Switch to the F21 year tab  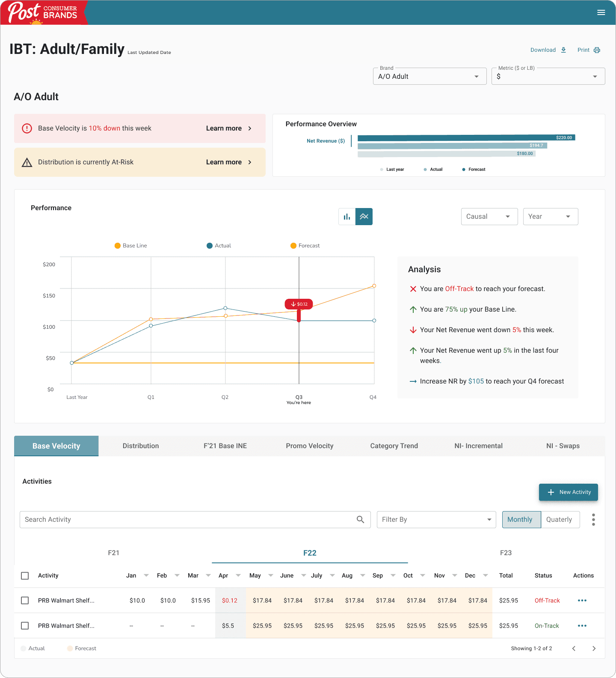pos(114,553)
